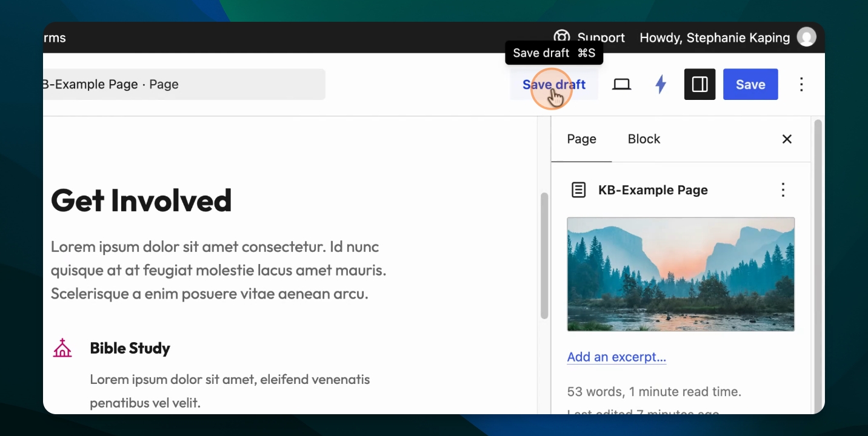Viewport: 868px width, 436px height.
Task: Click the Save draft button
Action: point(553,84)
